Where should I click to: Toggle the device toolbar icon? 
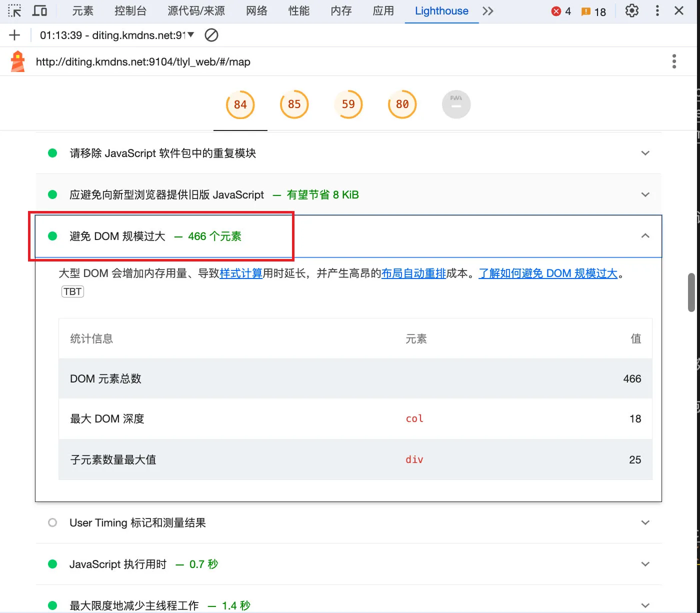(x=39, y=11)
